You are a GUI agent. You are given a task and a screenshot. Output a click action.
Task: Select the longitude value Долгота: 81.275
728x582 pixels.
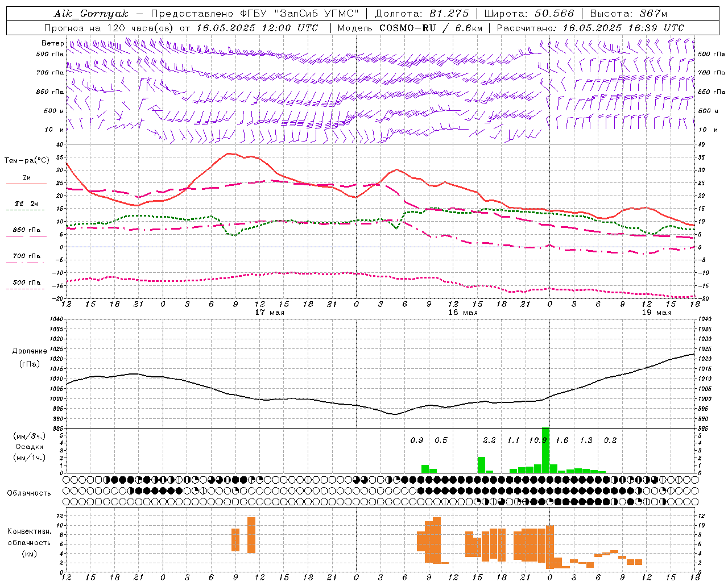tap(422, 14)
